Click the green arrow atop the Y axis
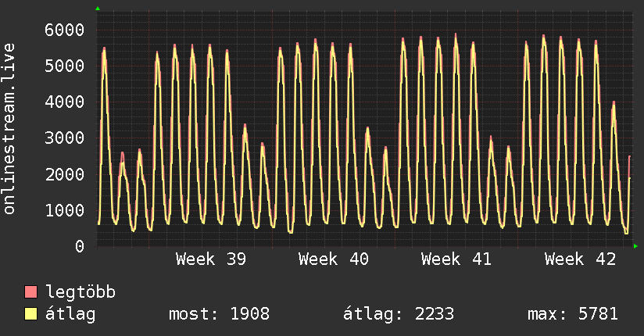The height and width of the screenshot is (336, 644). tap(98, 9)
